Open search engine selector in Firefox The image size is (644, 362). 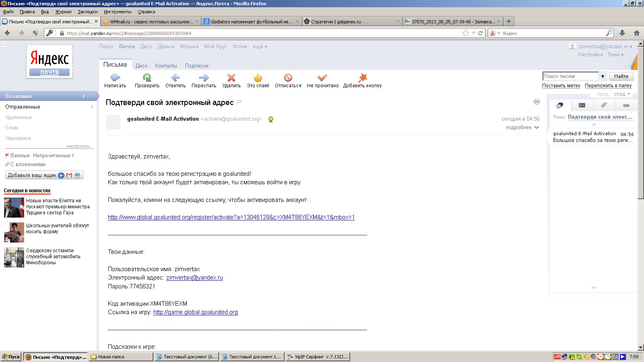pyautogui.click(x=495, y=33)
